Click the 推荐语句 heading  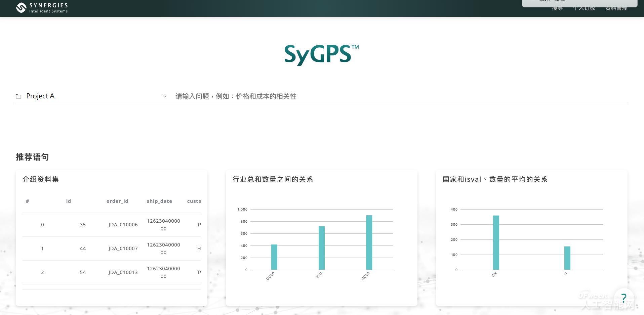(x=32, y=157)
